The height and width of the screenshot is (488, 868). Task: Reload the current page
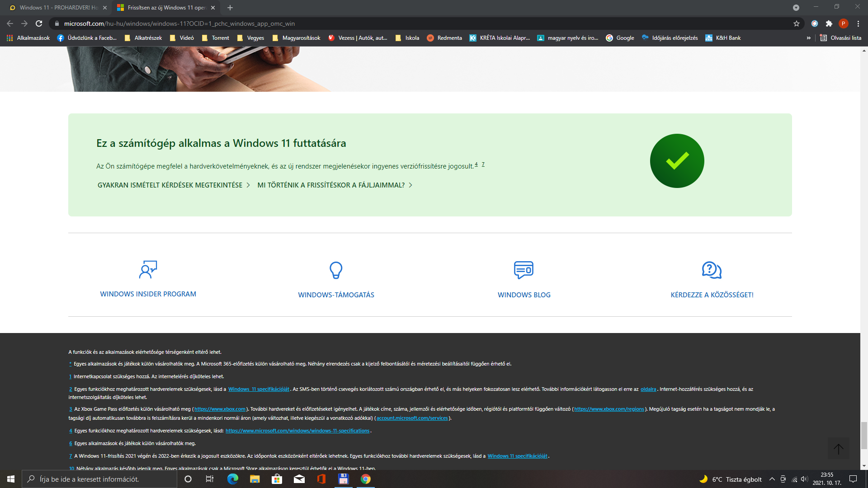pos(39,23)
